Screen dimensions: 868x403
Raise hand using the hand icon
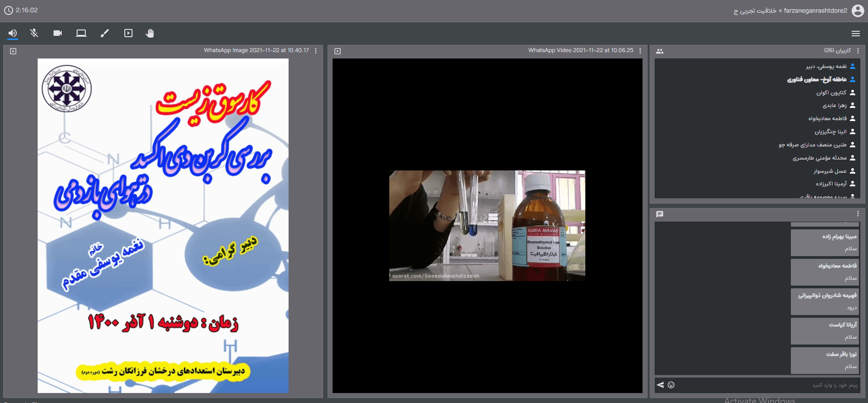coord(150,33)
